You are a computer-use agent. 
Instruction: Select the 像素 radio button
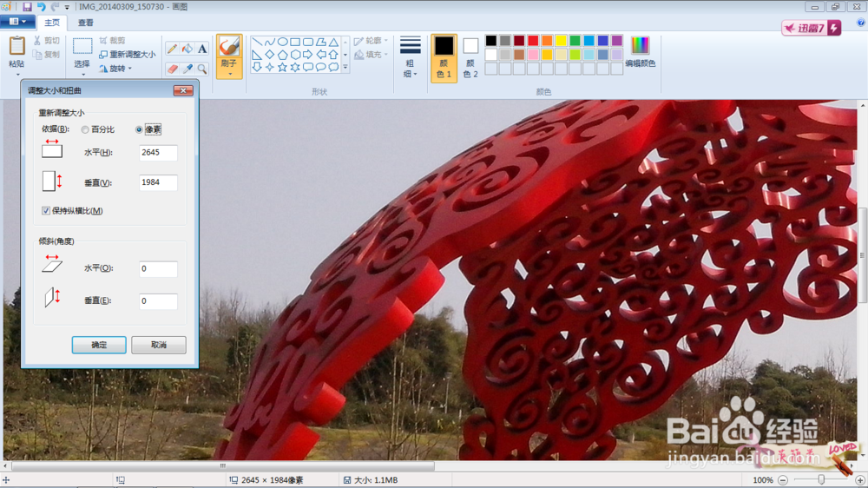click(x=139, y=129)
